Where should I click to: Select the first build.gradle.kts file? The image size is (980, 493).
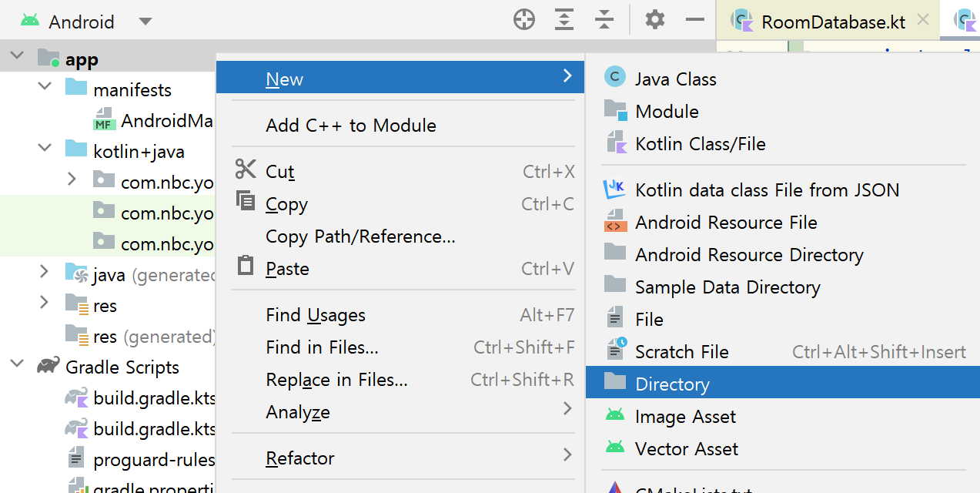[108, 397]
